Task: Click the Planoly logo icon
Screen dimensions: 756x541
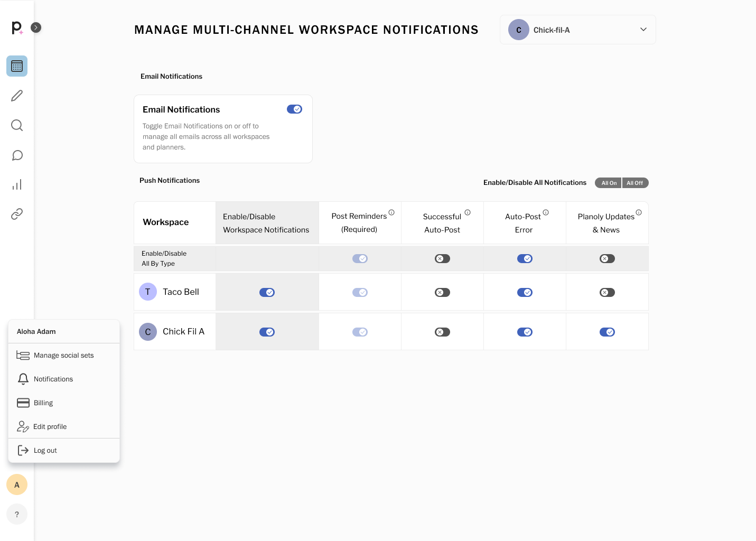Action: coord(17,27)
